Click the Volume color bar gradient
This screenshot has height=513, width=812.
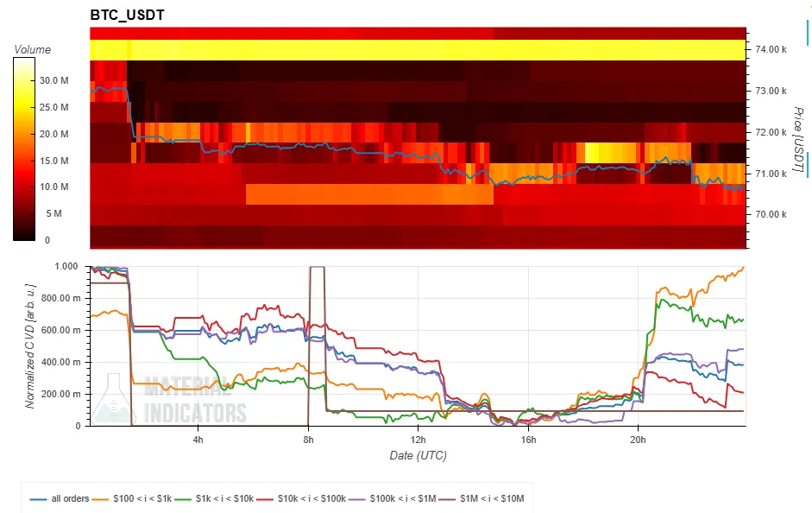(x=24, y=149)
